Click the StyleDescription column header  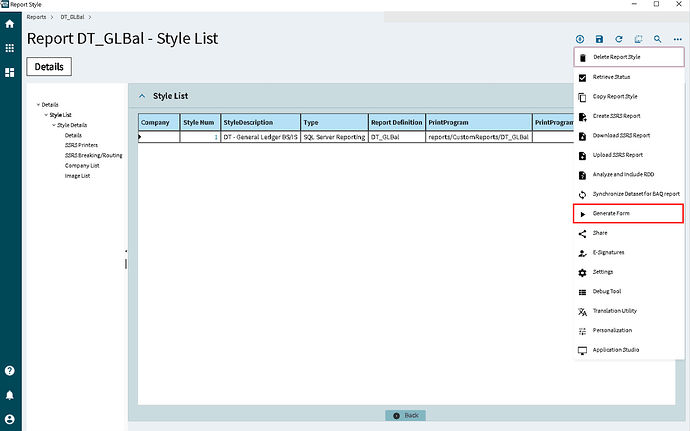coord(261,122)
